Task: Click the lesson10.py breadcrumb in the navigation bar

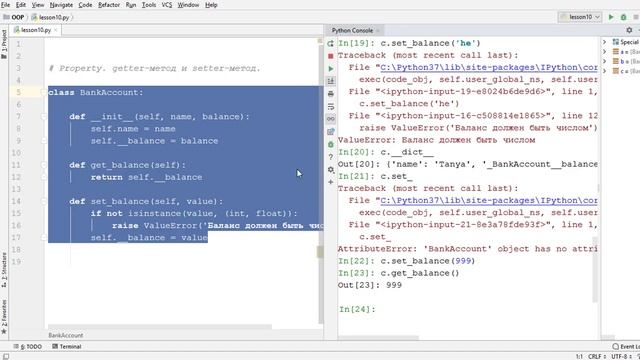Action: coord(50,17)
